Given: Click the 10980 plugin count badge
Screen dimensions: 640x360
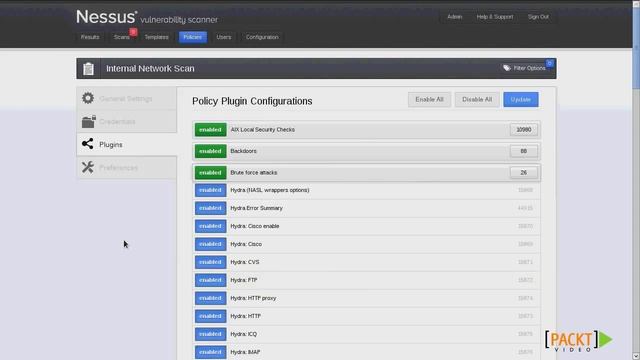Looking at the screenshot, I should click(x=524, y=130).
